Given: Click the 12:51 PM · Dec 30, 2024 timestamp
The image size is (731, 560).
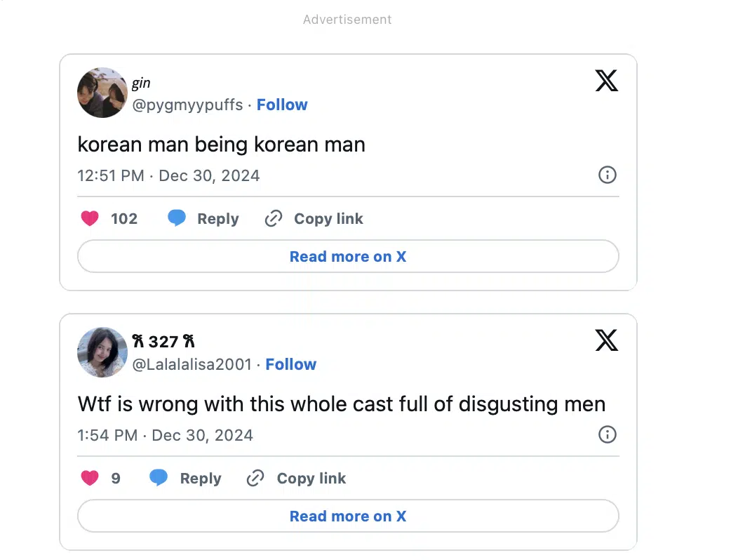Looking at the screenshot, I should (168, 175).
